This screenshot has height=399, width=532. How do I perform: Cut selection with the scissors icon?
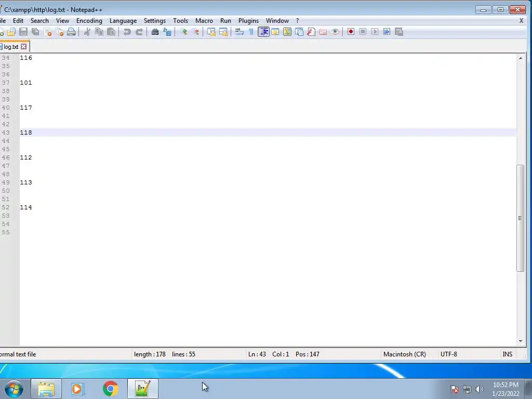click(x=87, y=32)
